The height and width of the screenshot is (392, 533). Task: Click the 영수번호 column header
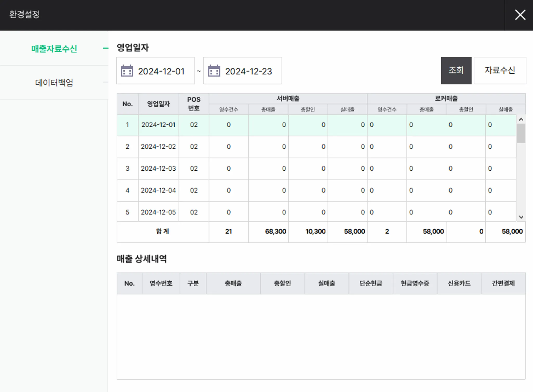(x=161, y=283)
